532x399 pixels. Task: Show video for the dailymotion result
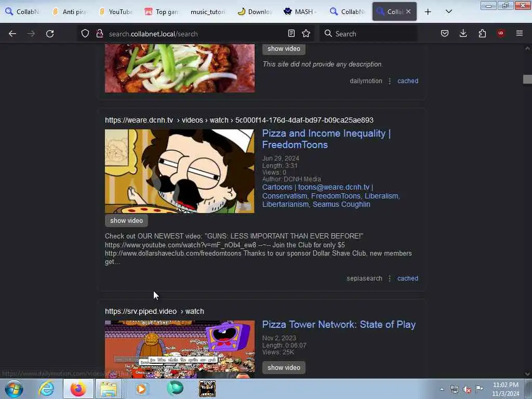point(284,49)
